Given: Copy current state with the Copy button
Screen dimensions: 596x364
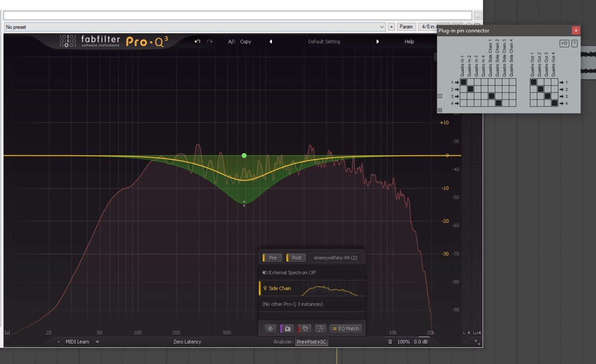Looking at the screenshot, I should tap(246, 41).
